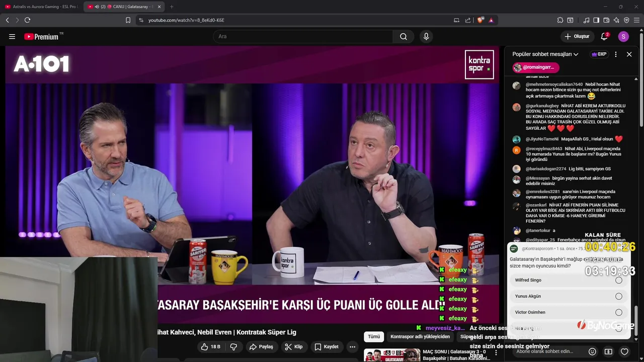Image resolution: width=644 pixels, height=362 pixels.
Task: Like the video with 18 B
Action: point(211,347)
